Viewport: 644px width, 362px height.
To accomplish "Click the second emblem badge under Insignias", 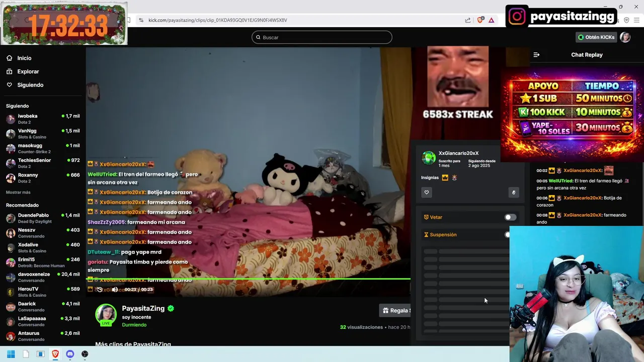I will click(453, 177).
